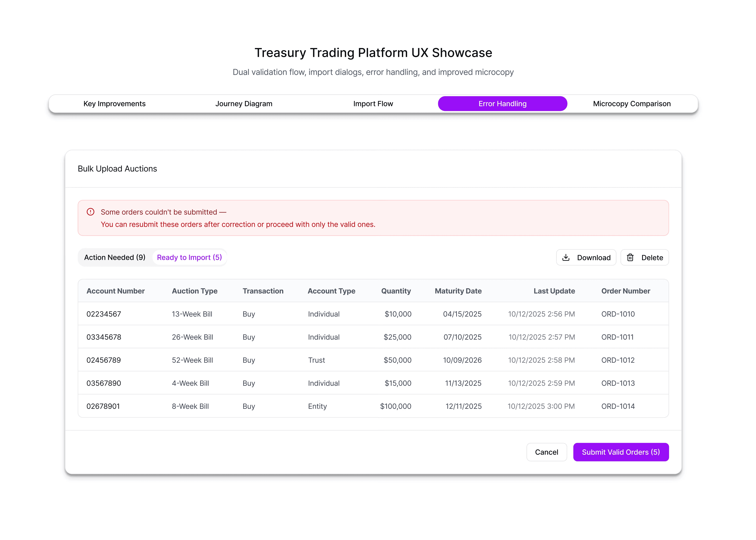Click the Quantity column header
Viewport: 756px width, 540px height.
pyautogui.click(x=396, y=291)
